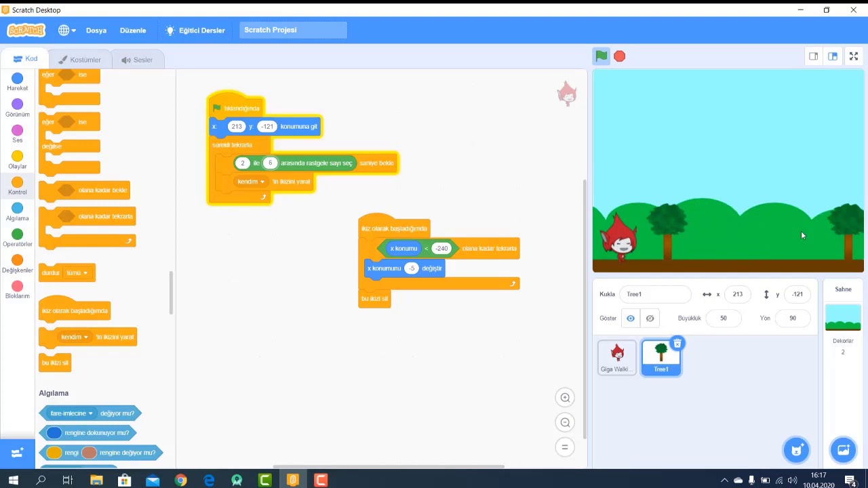Image resolution: width=868 pixels, height=488 pixels.
Task: Zoom in the code workspace
Action: (565, 398)
